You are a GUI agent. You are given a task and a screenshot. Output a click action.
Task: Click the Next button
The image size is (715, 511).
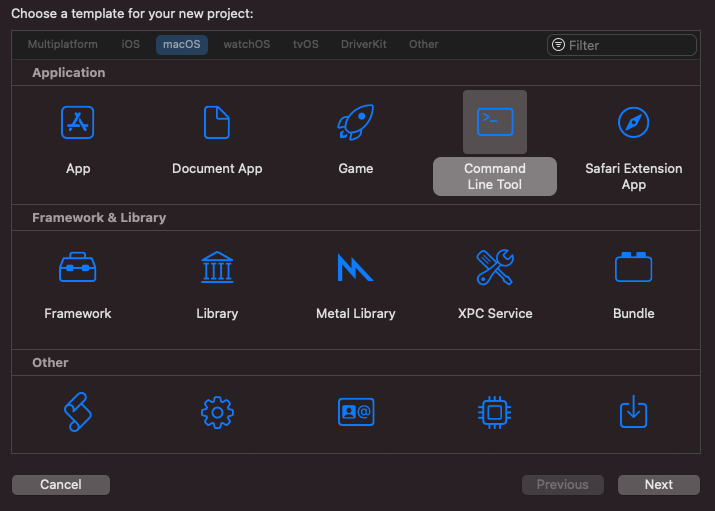(x=658, y=485)
